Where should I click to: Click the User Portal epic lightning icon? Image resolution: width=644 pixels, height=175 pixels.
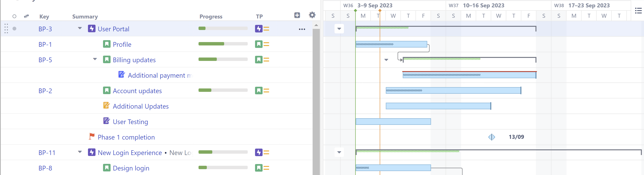click(x=92, y=28)
